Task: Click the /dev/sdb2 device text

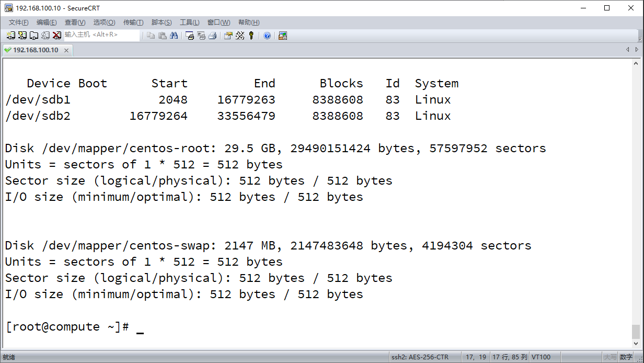Action: pos(38,116)
